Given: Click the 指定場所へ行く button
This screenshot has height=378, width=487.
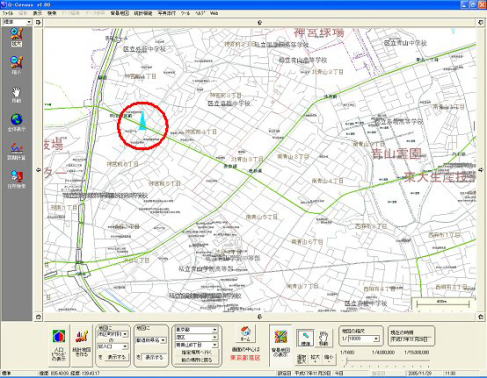Looking at the screenshot, I should pyautogui.click(x=196, y=352).
